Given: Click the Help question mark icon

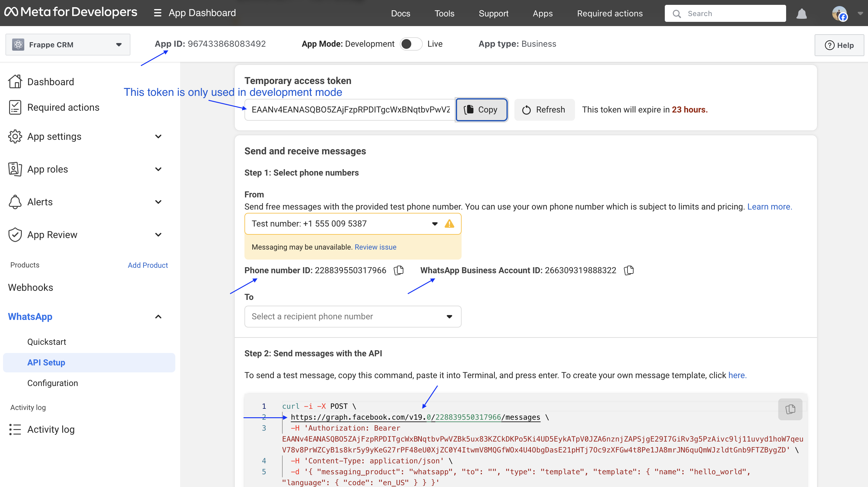Looking at the screenshot, I should [x=829, y=45].
